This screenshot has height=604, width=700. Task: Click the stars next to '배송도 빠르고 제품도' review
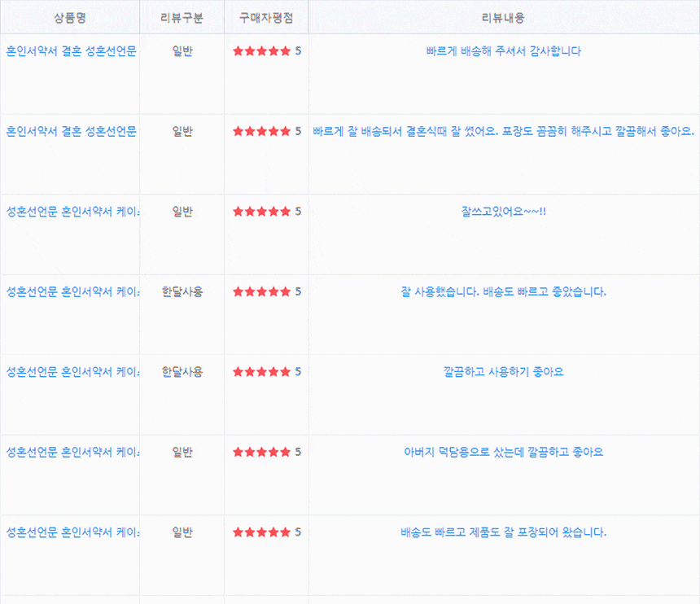coord(262,533)
